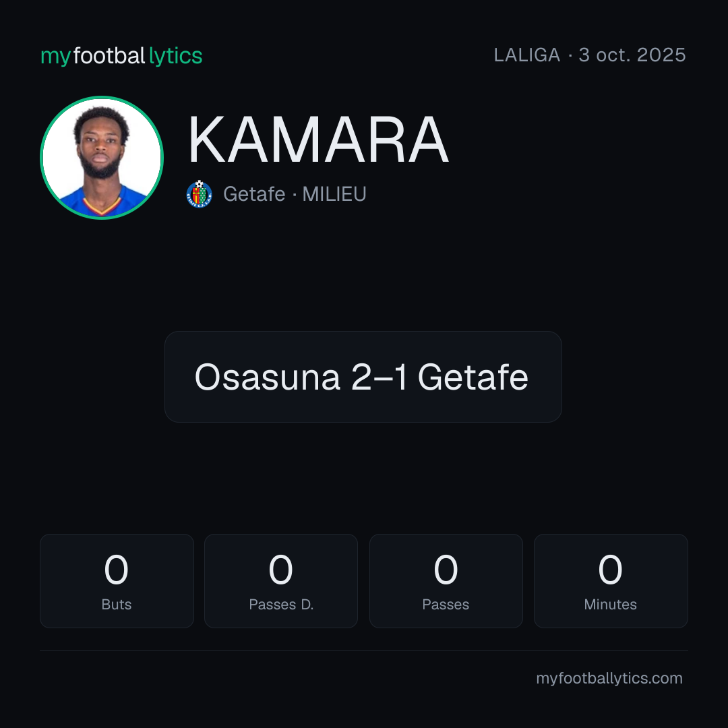Click the 3 oct. 2025 date
Viewport: 728px width, 728px height.
632,55
